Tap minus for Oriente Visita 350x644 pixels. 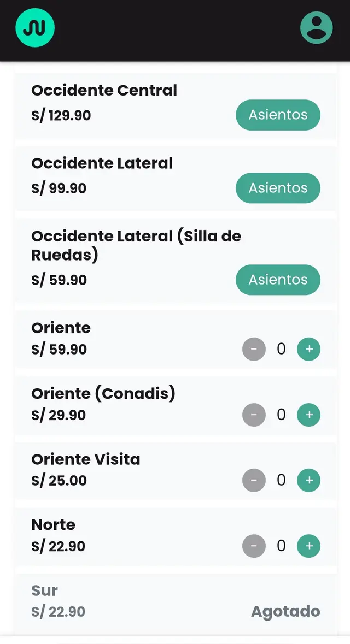click(x=254, y=480)
